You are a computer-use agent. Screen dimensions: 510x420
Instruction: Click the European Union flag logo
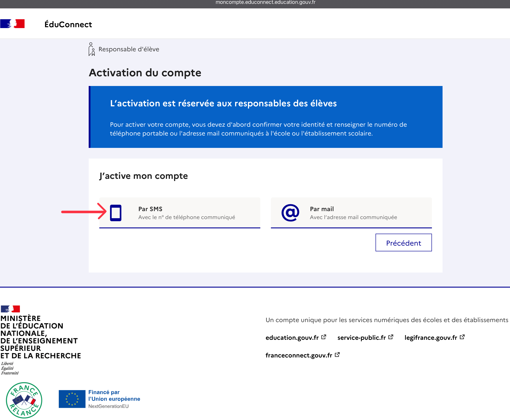[x=72, y=399]
